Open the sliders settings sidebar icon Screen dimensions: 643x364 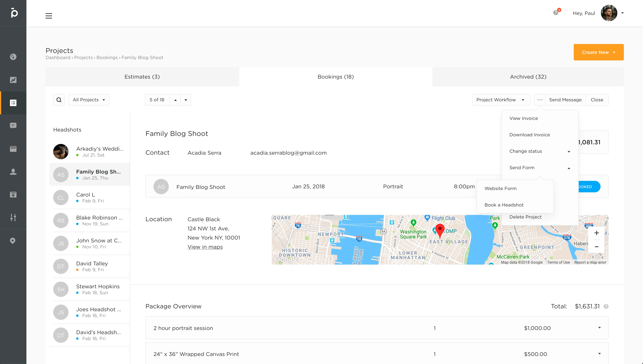pos(13,218)
